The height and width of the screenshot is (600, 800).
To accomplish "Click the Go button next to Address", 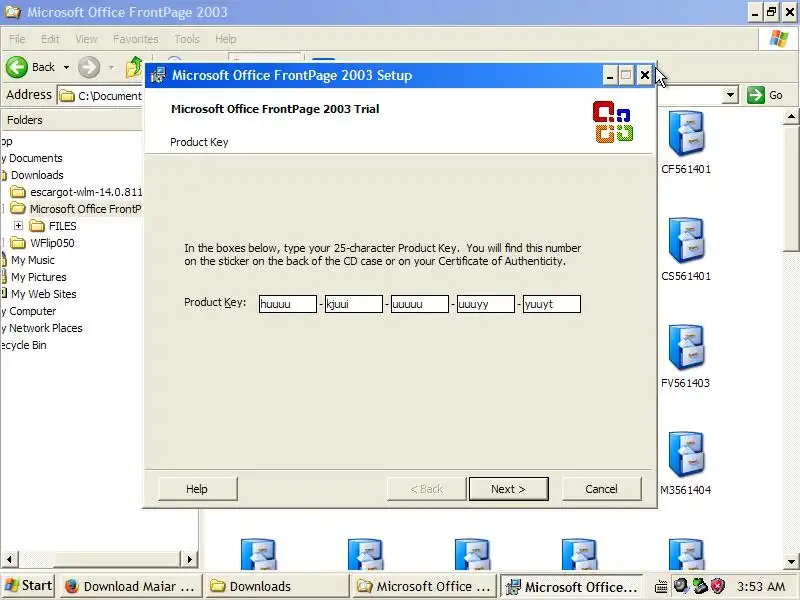I will pyautogui.click(x=765, y=95).
